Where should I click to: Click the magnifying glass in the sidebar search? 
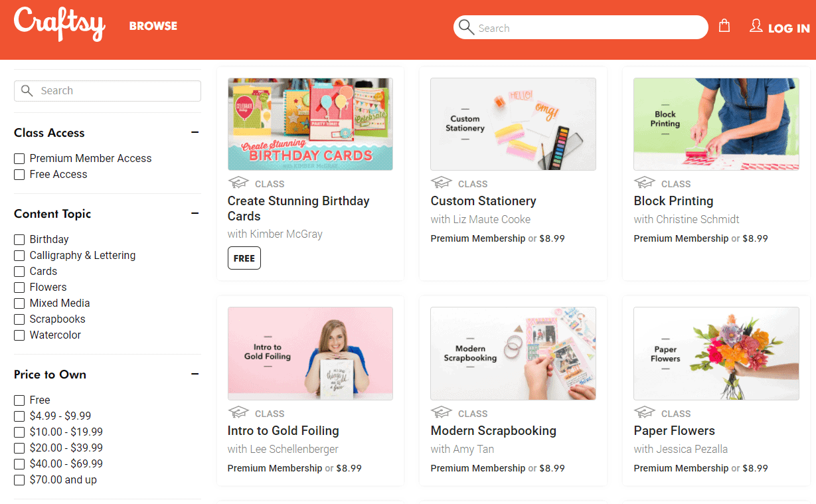click(x=27, y=90)
